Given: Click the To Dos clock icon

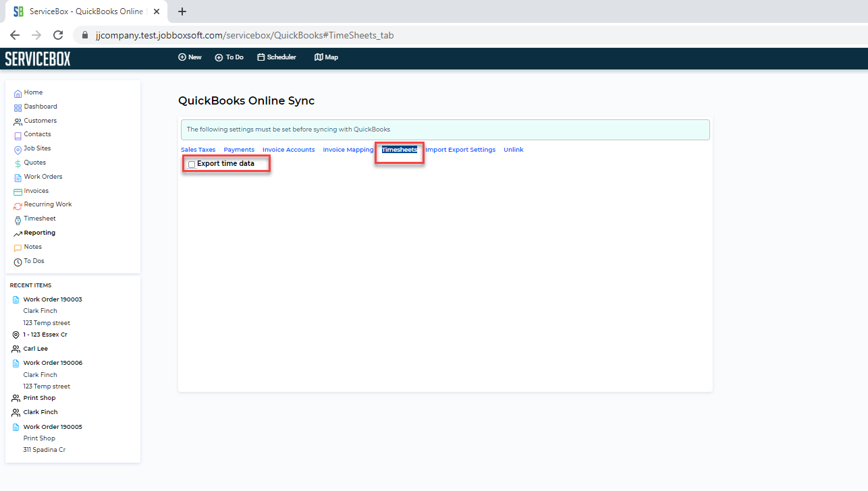Looking at the screenshot, I should click(x=18, y=262).
